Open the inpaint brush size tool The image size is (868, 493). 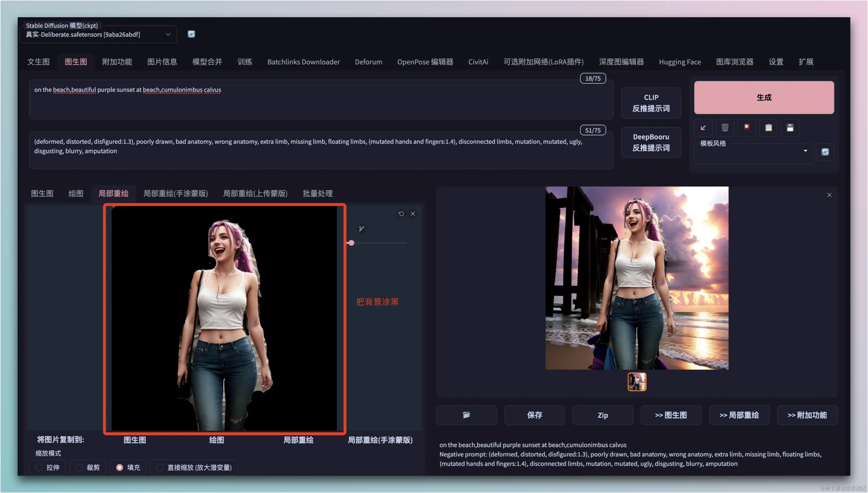pos(361,229)
